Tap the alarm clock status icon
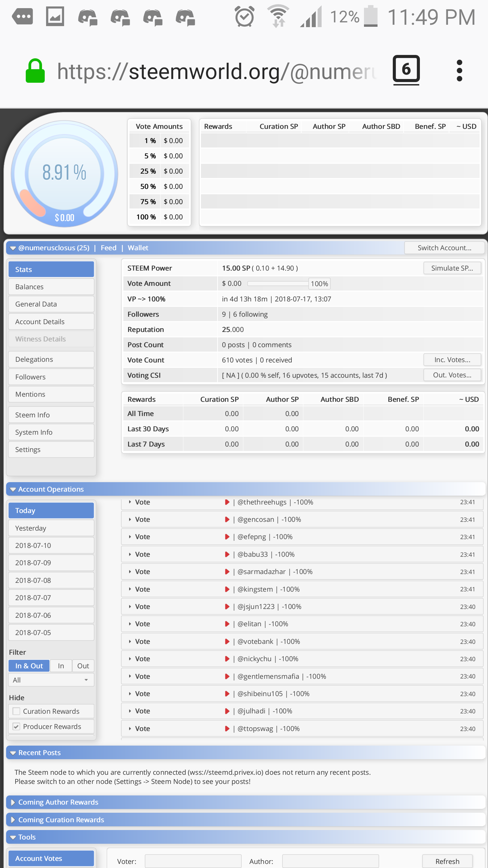 point(244,17)
